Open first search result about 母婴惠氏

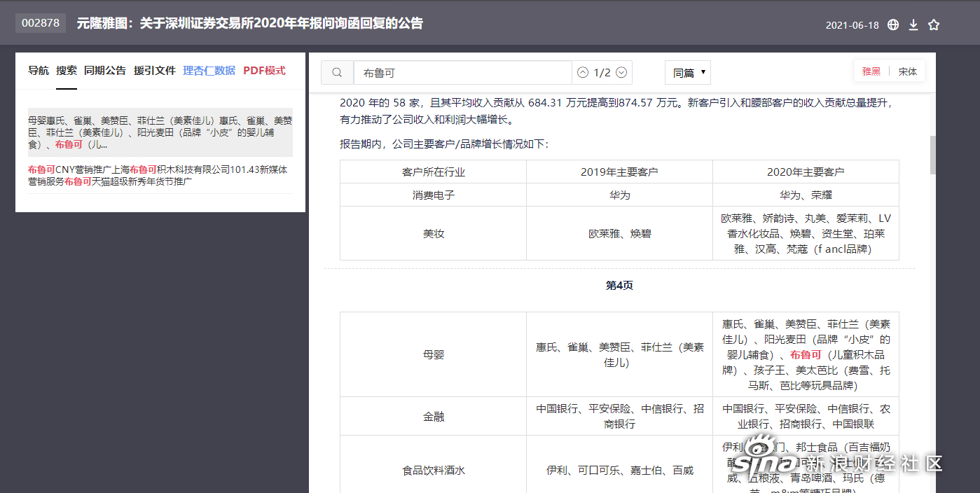[x=160, y=132]
